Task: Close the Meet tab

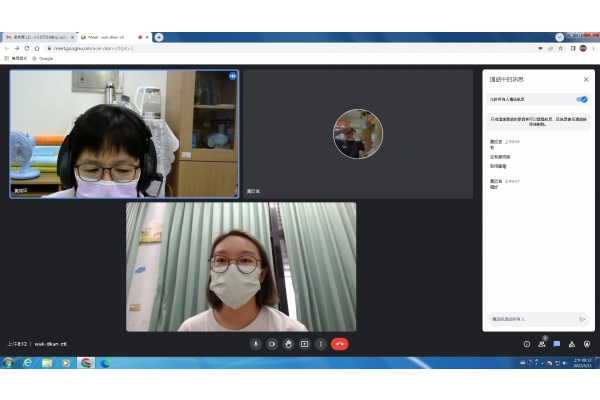Action: 147,37
